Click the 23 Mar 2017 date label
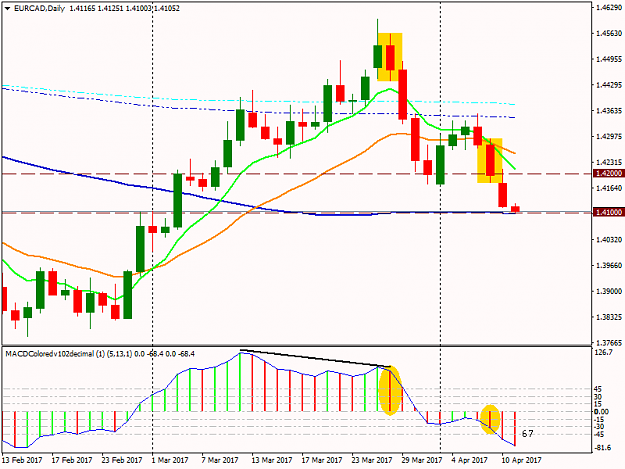Viewport: 625px width, 469px height. tap(372, 460)
